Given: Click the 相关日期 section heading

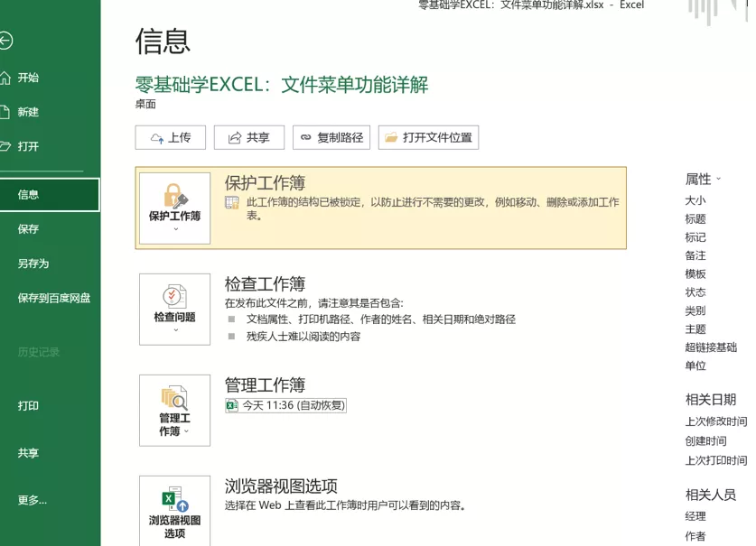Looking at the screenshot, I should tap(711, 400).
